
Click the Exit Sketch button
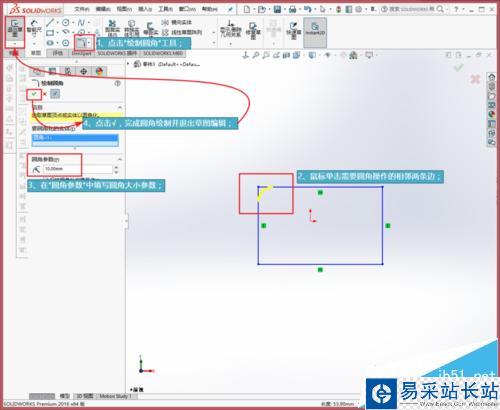point(15,29)
